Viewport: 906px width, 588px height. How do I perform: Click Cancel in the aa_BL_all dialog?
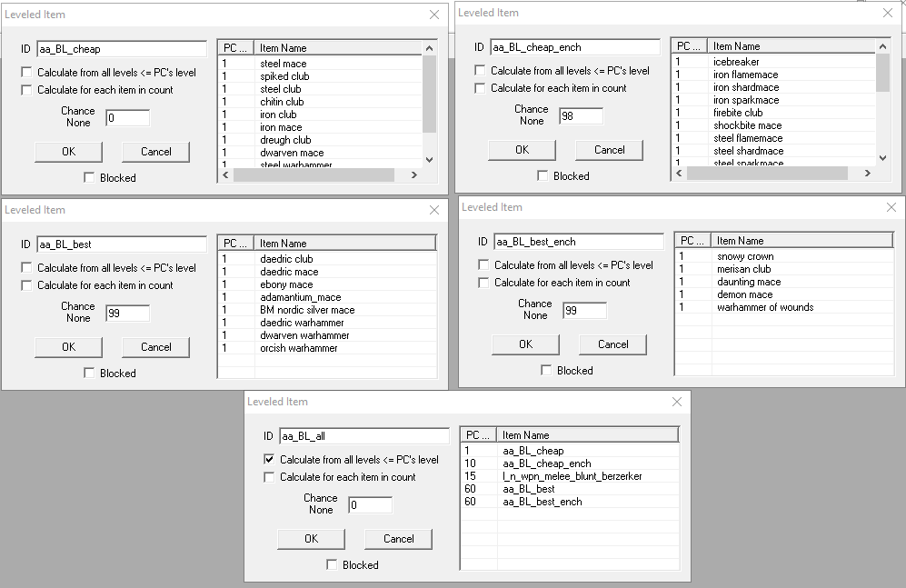pos(399,538)
